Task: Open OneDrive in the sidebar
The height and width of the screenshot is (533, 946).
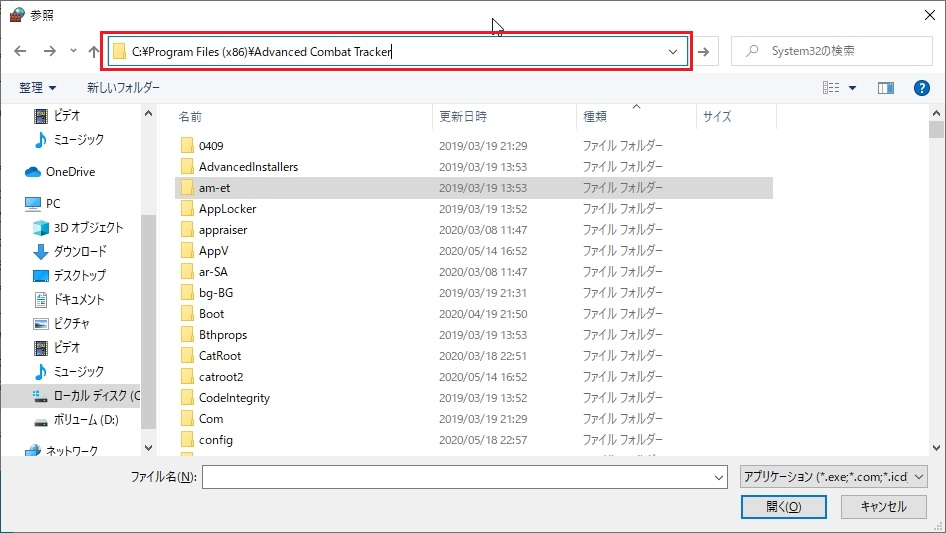Action: click(60, 172)
